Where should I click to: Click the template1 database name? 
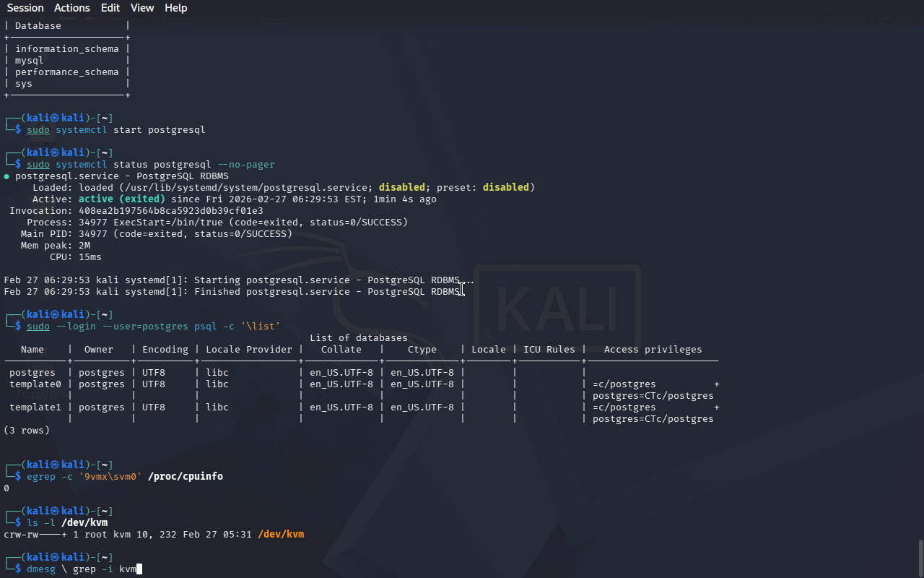click(35, 407)
